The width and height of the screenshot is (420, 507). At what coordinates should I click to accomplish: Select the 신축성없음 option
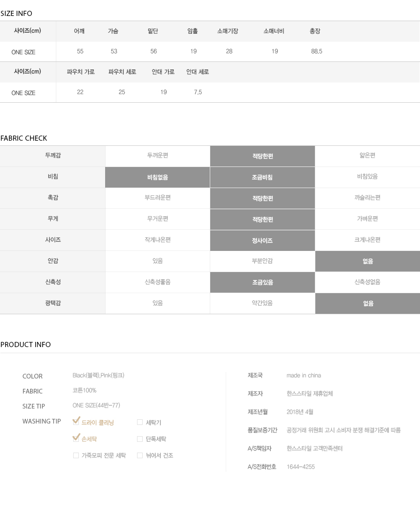point(367,282)
